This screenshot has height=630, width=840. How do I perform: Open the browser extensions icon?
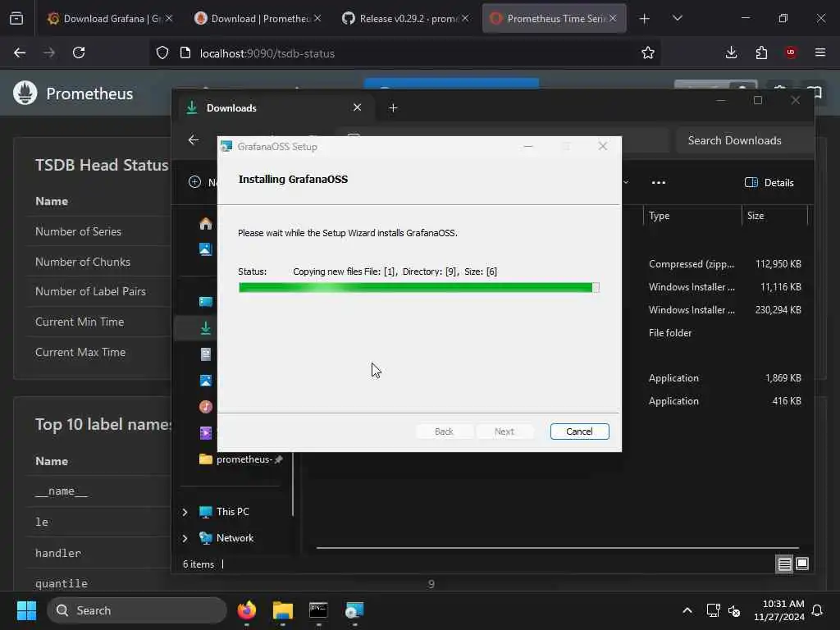pyautogui.click(x=761, y=52)
